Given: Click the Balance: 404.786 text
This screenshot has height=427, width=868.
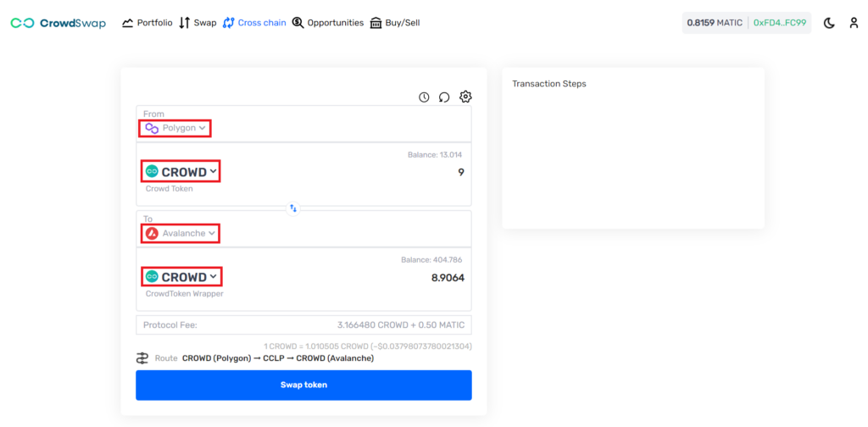Looking at the screenshot, I should tap(431, 259).
